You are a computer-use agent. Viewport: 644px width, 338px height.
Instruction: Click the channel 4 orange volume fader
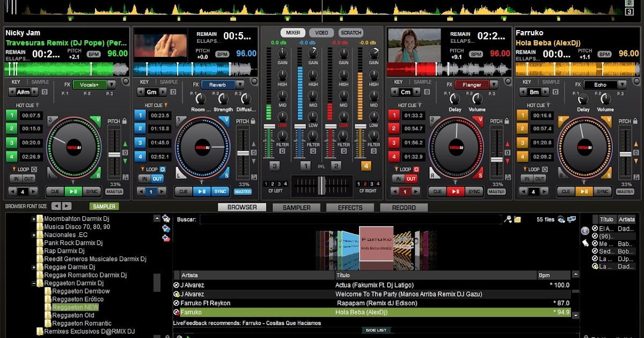pyautogui.click(x=361, y=126)
